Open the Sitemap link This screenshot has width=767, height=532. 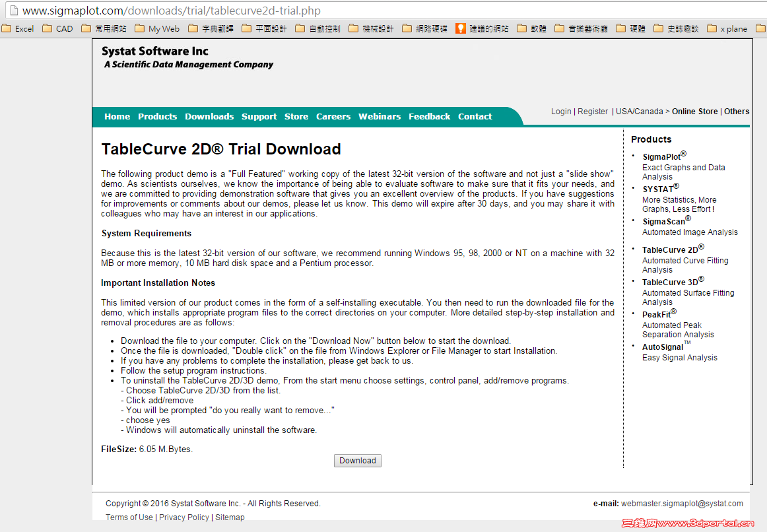(x=230, y=517)
